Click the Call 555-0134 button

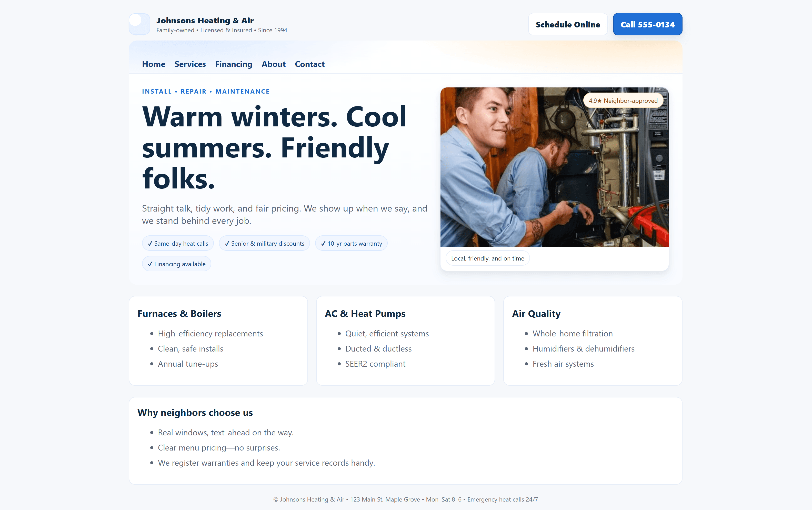[647, 24]
